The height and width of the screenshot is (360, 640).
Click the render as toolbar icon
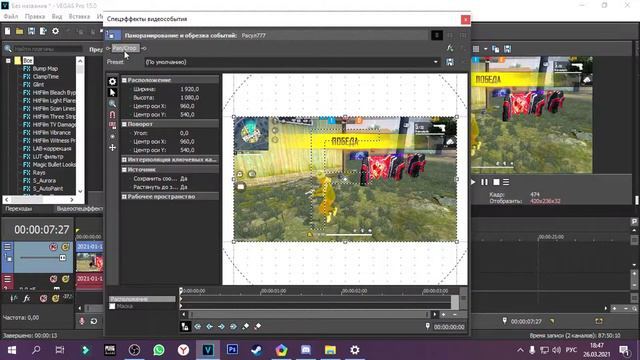pyautogui.click(x=43, y=31)
